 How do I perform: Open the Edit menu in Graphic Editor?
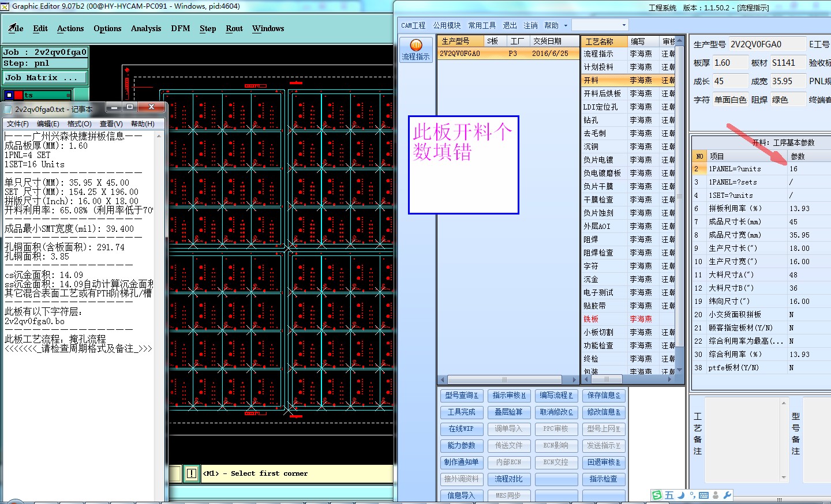pos(40,28)
